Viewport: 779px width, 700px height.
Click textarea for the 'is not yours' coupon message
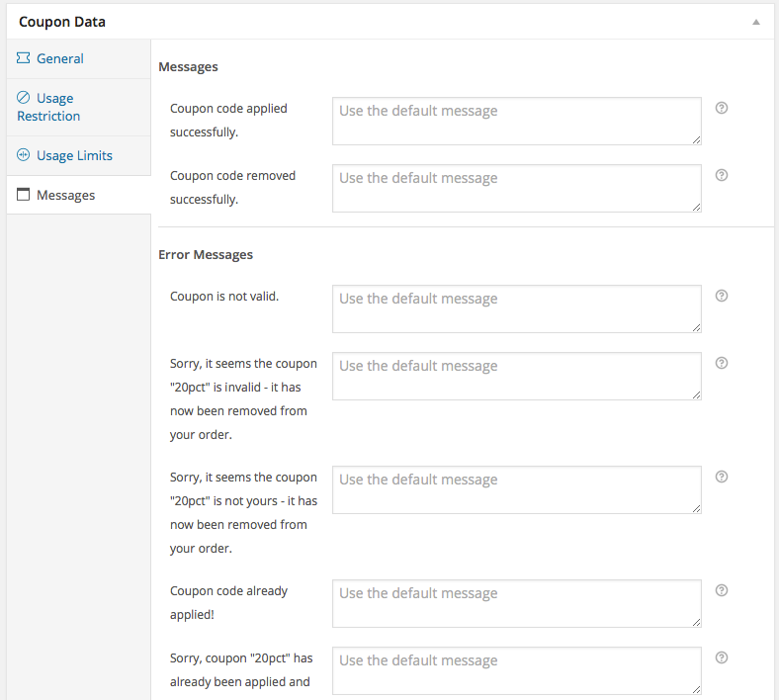[x=516, y=489]
